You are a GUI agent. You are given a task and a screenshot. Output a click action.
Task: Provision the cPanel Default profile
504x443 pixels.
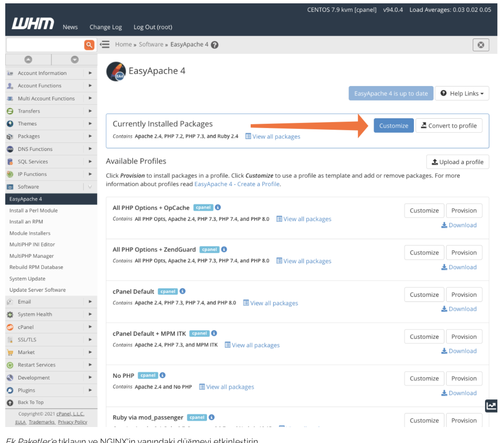(x=464, y=295)
